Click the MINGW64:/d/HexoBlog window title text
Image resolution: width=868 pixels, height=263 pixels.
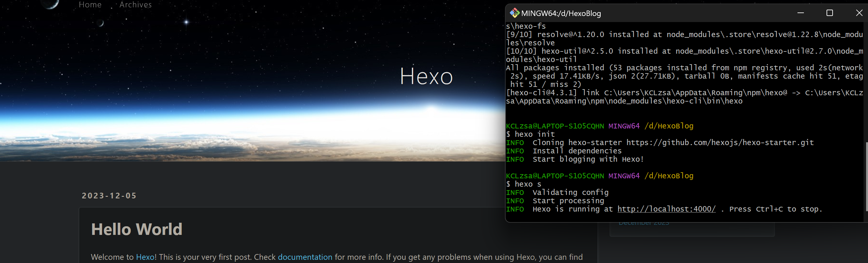tap(561, 13)
